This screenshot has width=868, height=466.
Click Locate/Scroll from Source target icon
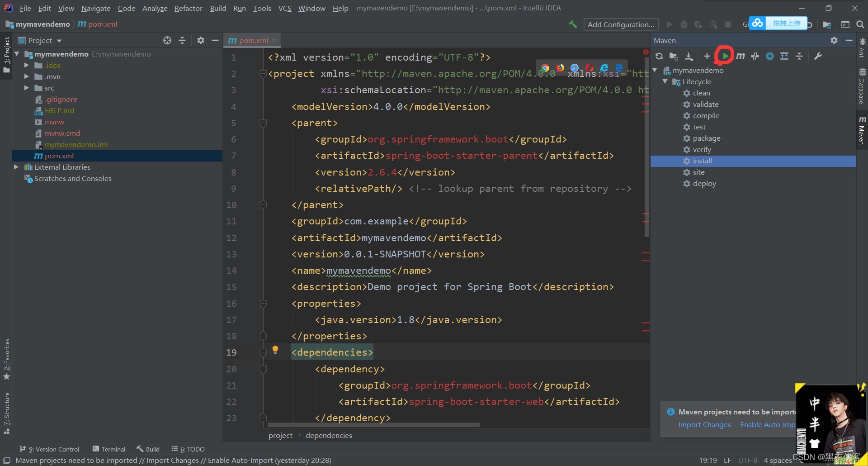click(x=167, y=40)
